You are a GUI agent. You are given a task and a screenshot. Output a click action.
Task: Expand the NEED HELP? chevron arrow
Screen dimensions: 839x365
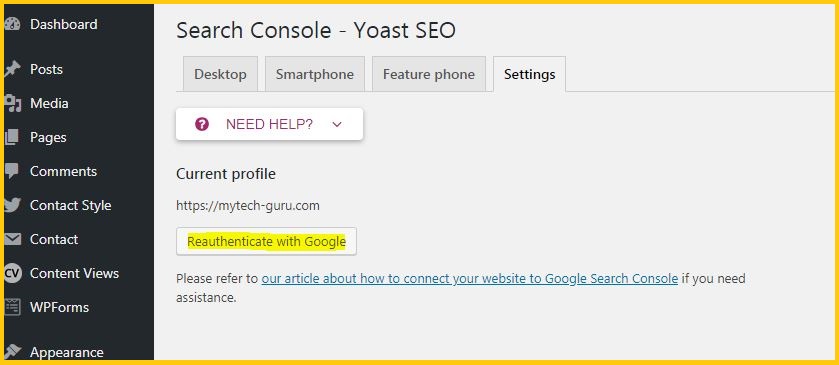point(337,125)
